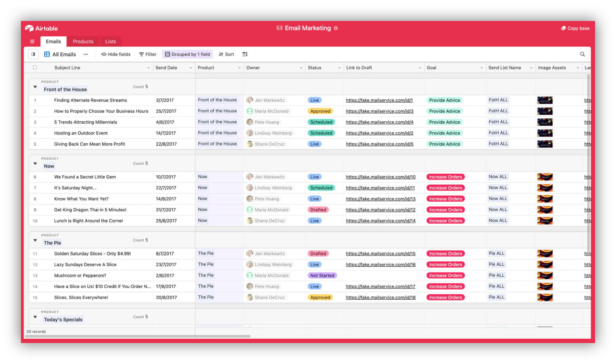This screenshot has height=364, width=616.
Task: Open Grouped by 1 field settings
Action: [x=188, y=54]
